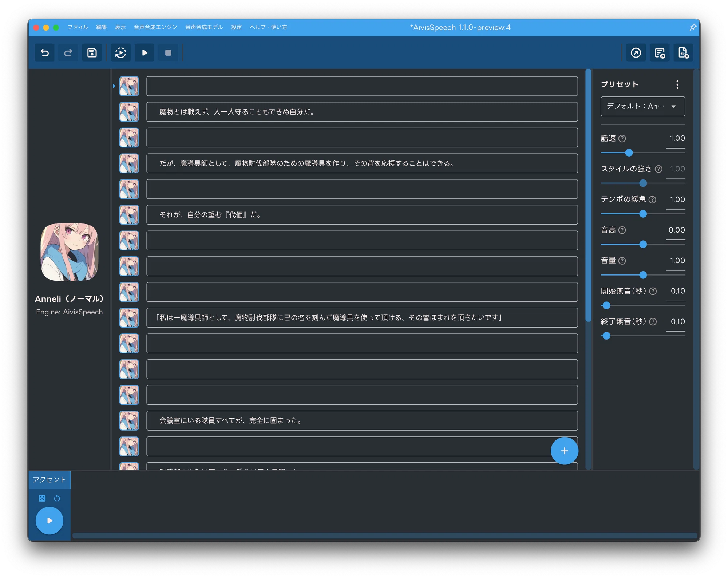The width and height of the screenshot is (728, 578).
Task: Click the 話速 value field 1.00
Action: (x=676, y=138)
